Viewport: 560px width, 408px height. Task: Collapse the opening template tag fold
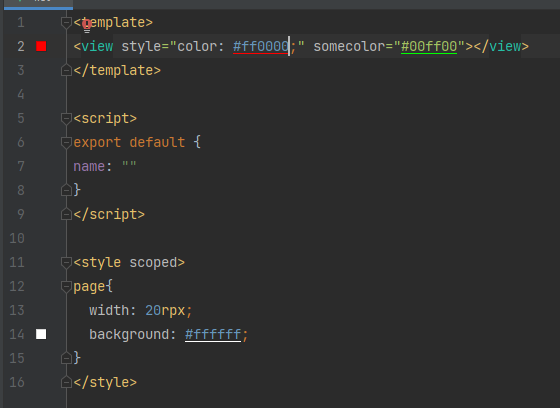[x=66, y=23]
